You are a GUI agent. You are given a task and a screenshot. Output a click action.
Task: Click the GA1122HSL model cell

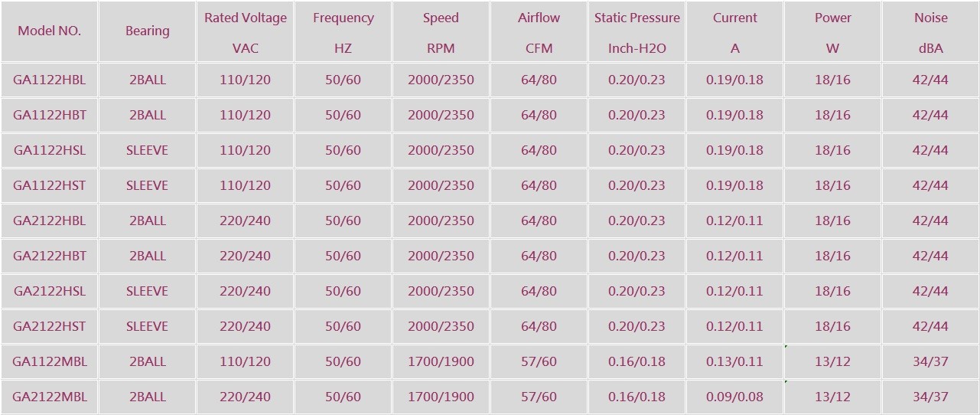pos(50,150)
